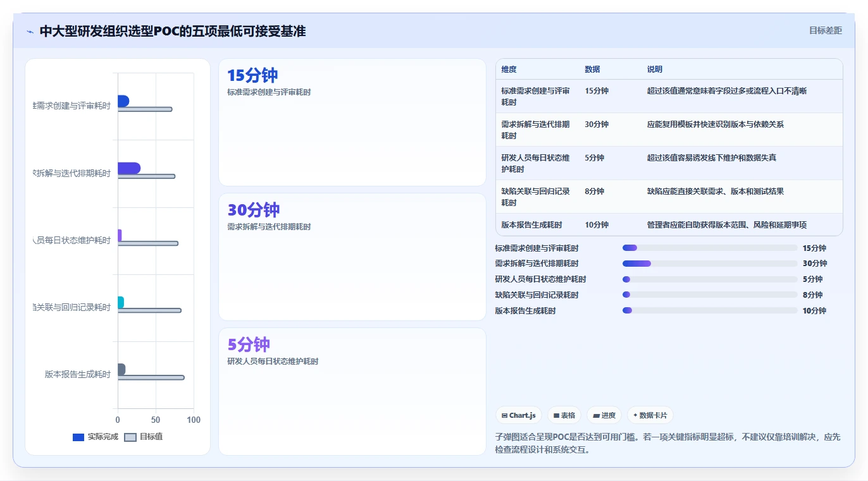Click description 管理者应能自助获得版本范围、风险和延期事项

click(x=727, y=225)
